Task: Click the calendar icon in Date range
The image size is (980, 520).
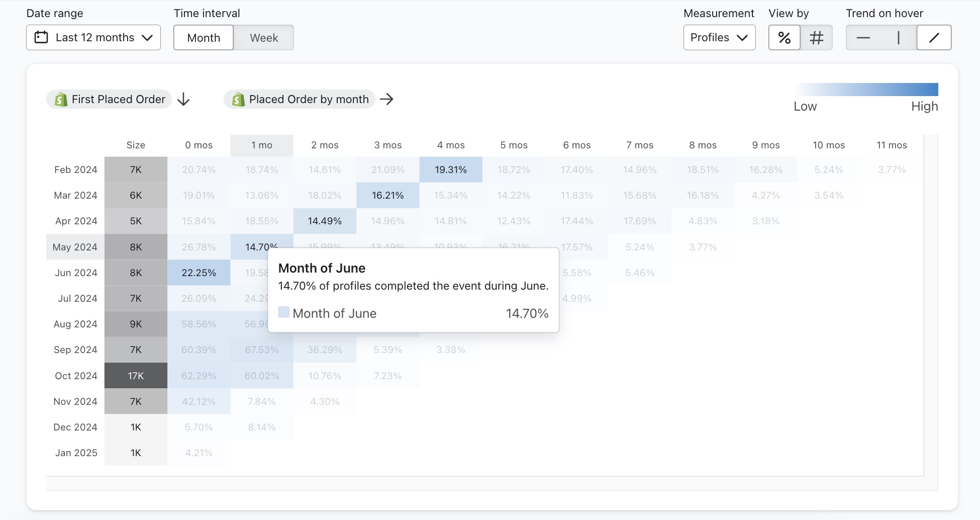Action: pyautogui.click(x=41, y=37)
